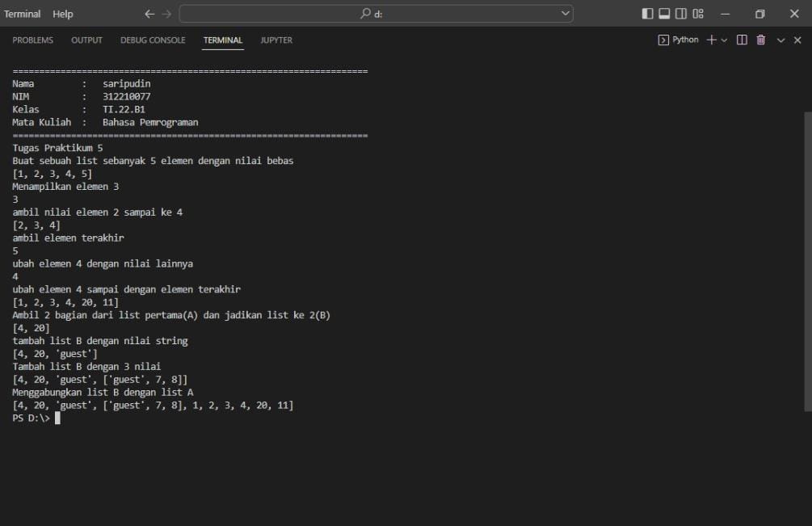Open additional terminal profiles chevron
The image size is (812, 526).
pos(724,40)
